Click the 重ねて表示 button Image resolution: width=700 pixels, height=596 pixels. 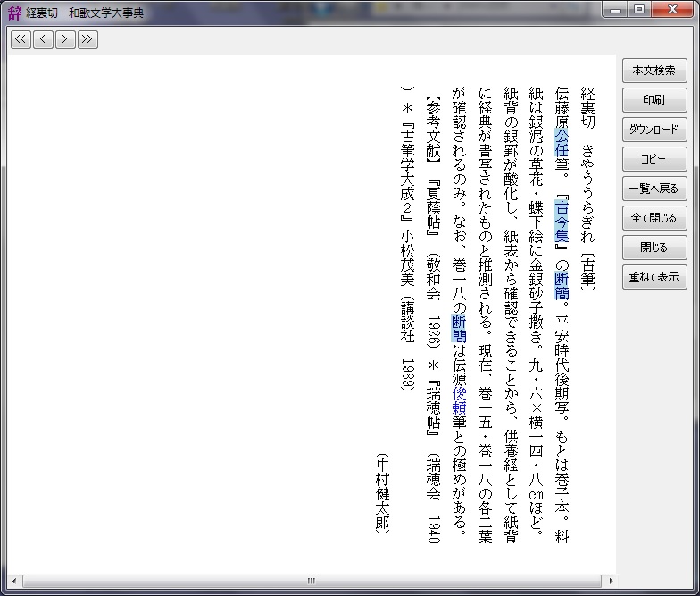(x=654, y=277)
